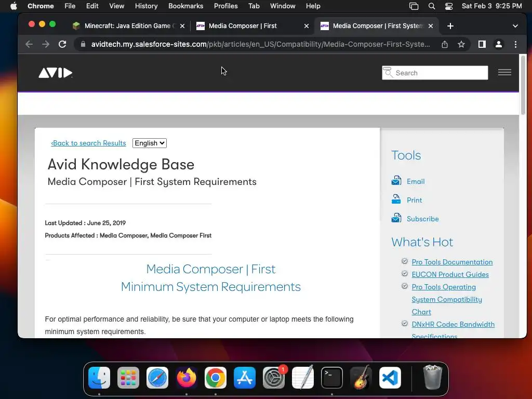Image resolution: width=532 pixels, height=399 pixels.
Task: Click the page vertical scrollbar
Action: pyautogui.click(x=523, y=86)
